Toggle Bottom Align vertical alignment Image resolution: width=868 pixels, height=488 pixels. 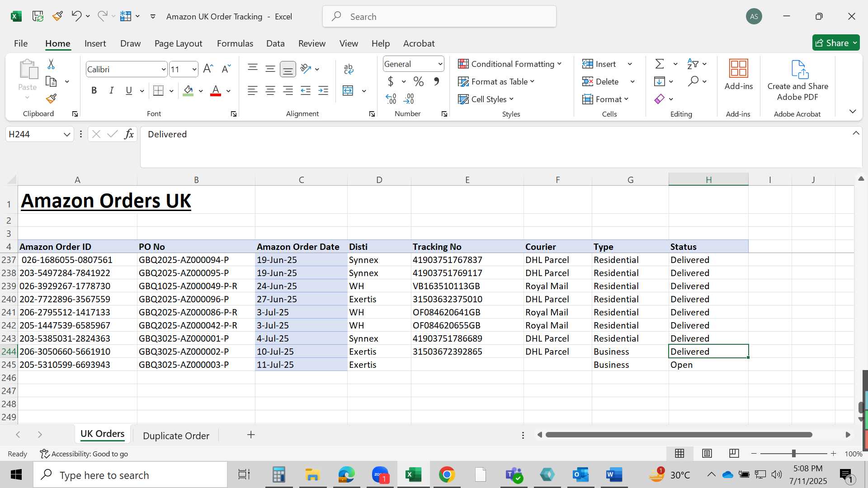click(x=288, y=69)
